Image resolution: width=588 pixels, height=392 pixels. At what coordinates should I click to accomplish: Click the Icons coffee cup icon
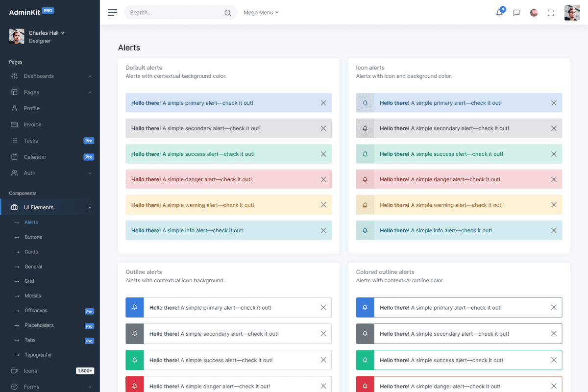click(14, 371)
